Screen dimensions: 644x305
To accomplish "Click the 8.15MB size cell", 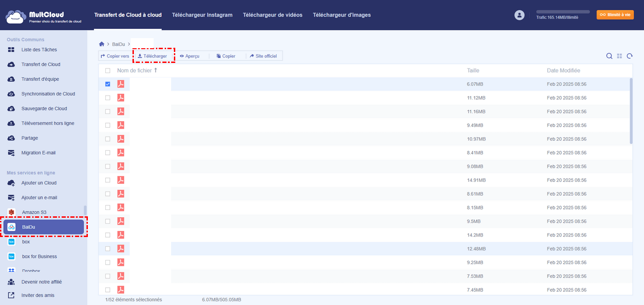I will [475, 208].
